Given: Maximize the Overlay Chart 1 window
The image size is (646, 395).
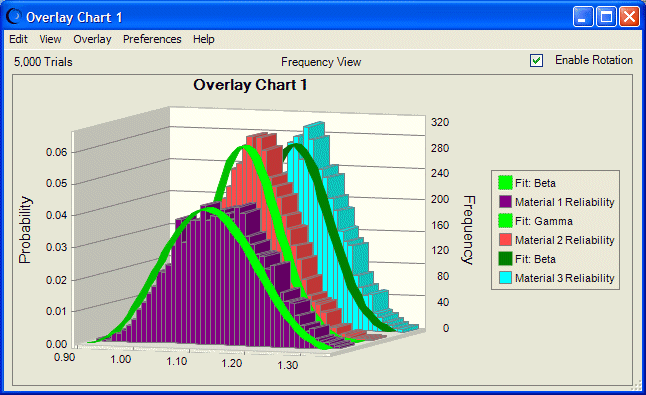Looking at the screenshot, I should (606, 17).
